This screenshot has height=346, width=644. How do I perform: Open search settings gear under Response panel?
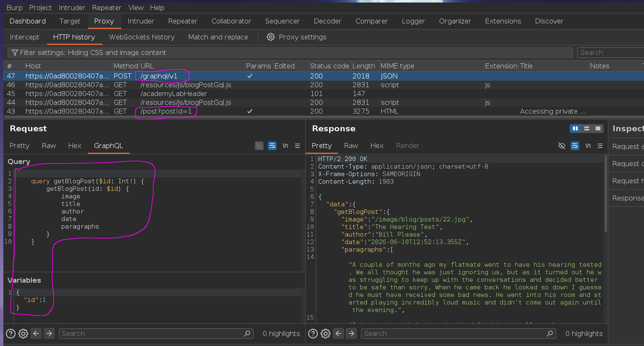(x=326, y=333)
